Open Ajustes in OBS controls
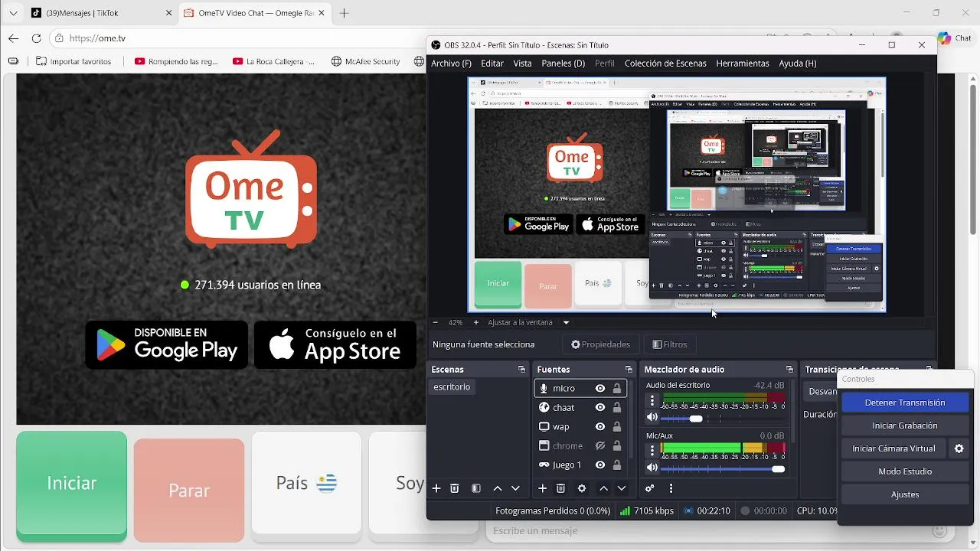 (905, 494)
